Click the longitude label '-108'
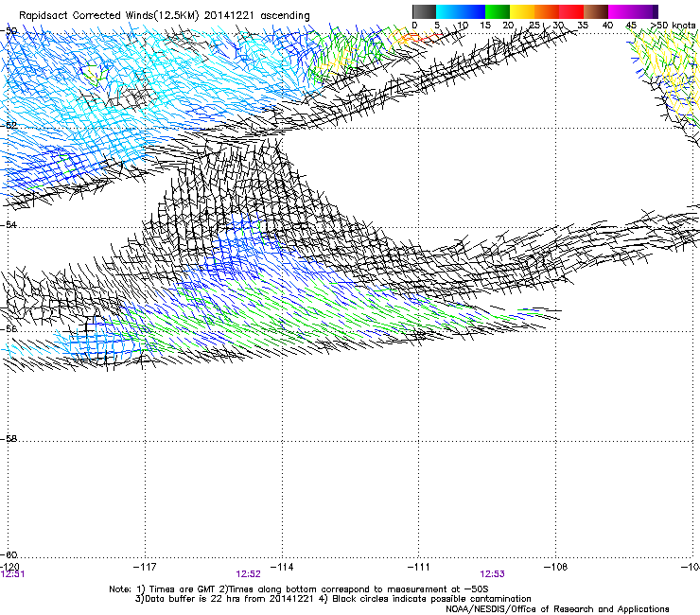The height and width of the screenshot is (615, 700). tap(556, 567)
